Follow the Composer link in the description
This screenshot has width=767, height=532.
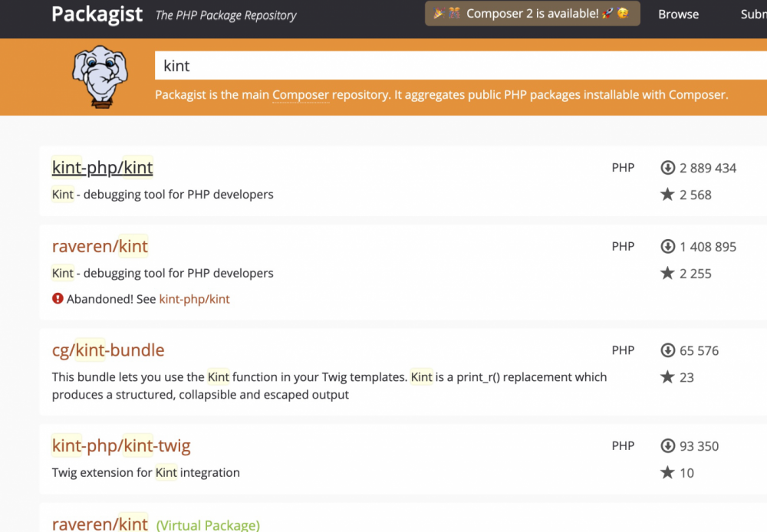tap(301, 94)
